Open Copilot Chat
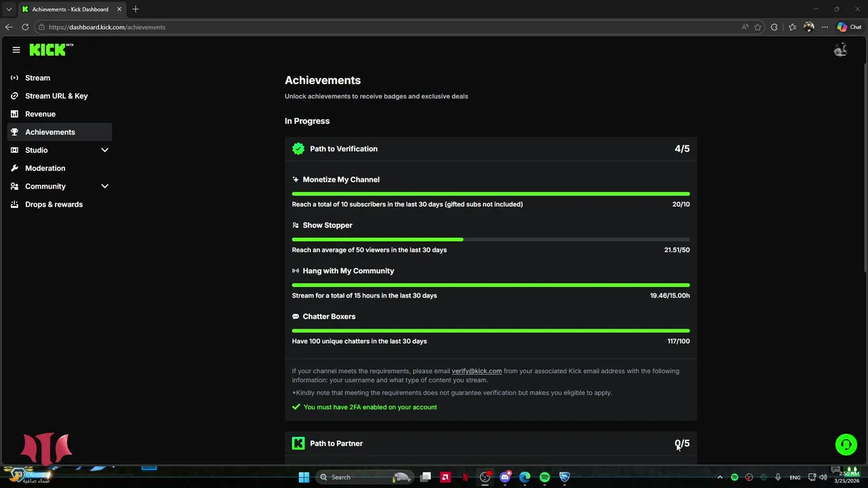Screen dimensions: 868x488 [849, 27]
